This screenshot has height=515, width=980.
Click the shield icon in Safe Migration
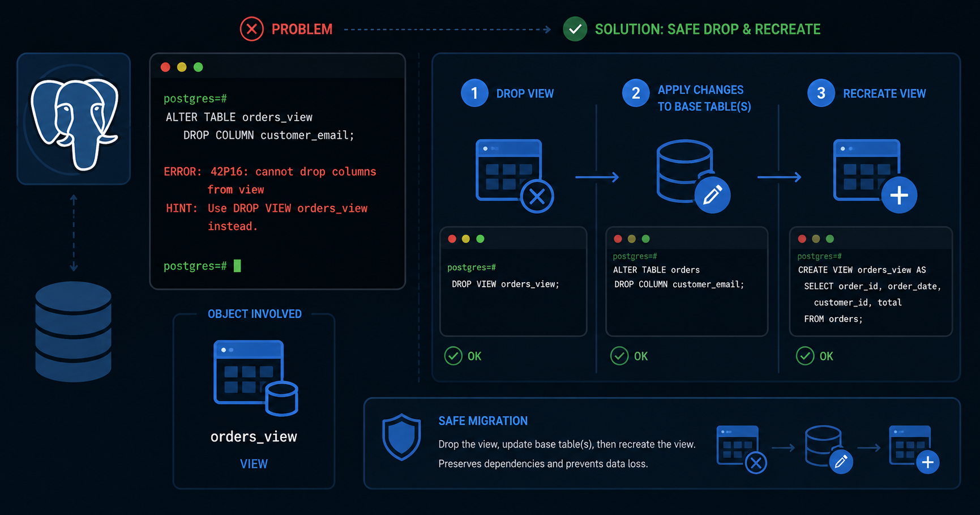coord(401,436)
